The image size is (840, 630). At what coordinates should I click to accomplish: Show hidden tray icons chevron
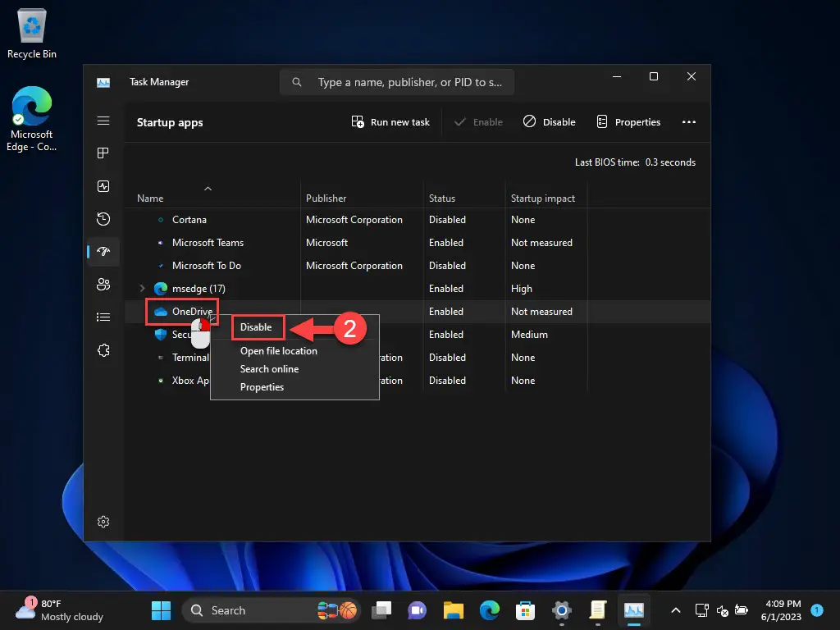(x=676, y=610)
